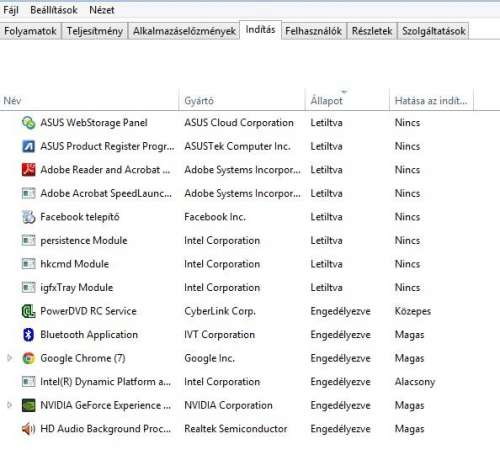The width and height of the screenshot is (500, 460).
Task: Click the Nincs impact for ASUS WebStorage Panel
Action: pyautogui.click(x=407, y=123)
